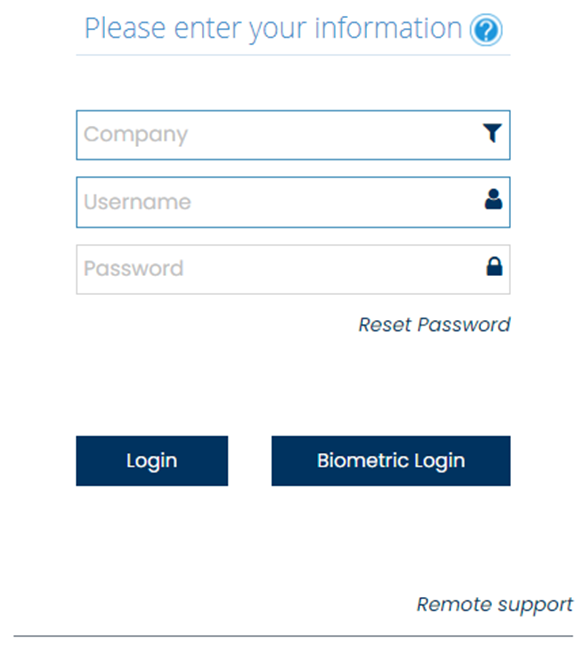Click the 'Username' placeholder text
This screenshot has width=588, height=649.
137,202
